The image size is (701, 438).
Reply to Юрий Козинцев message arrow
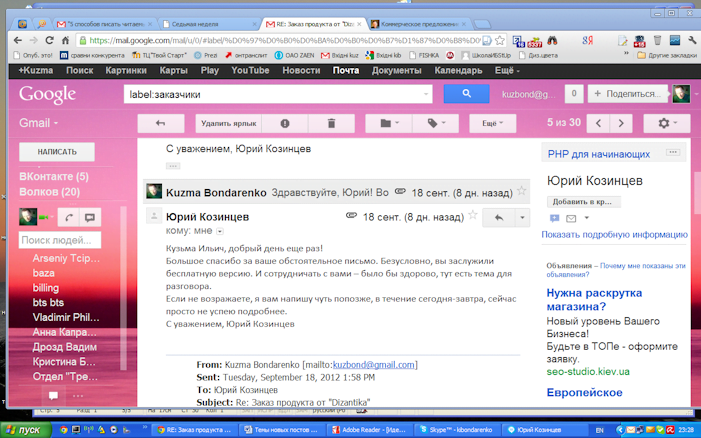click(498, 218)
